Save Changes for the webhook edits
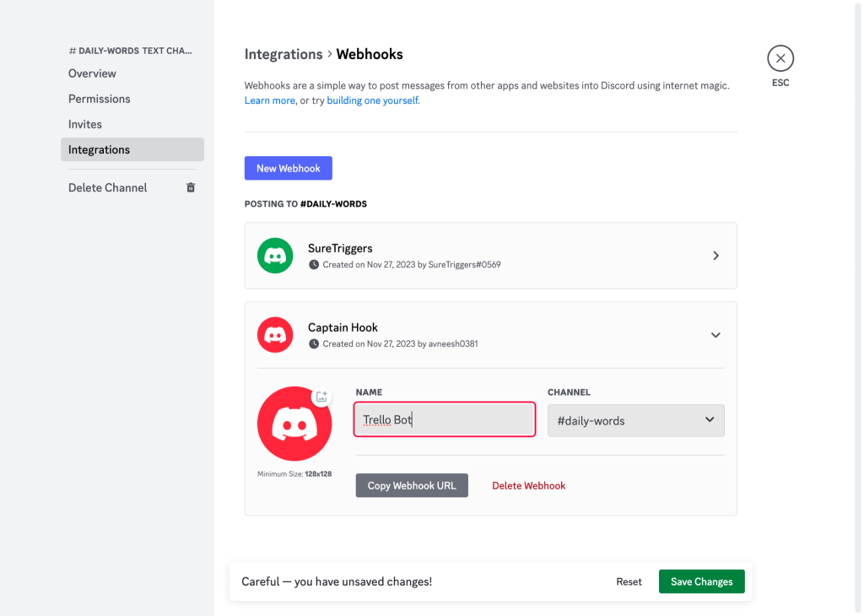864x616 pixels. pos(701,581)
